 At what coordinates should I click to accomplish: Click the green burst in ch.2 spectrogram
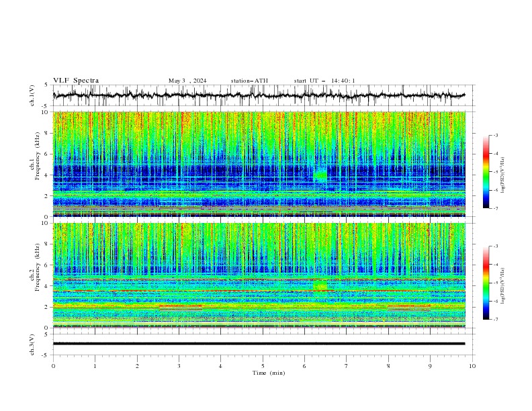[x=320, y=285]
